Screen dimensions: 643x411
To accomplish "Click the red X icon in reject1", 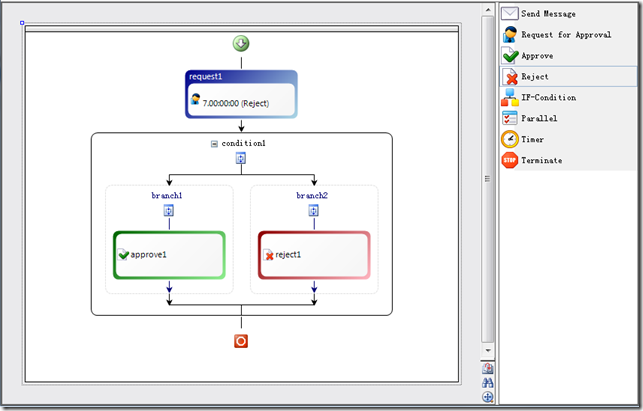I will [x=268, y=255].
